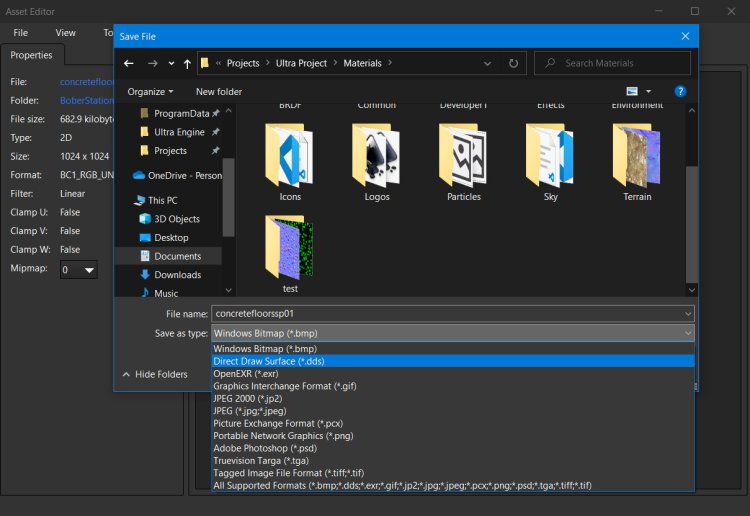Switch to the Properties tab

tap(31, 55)
